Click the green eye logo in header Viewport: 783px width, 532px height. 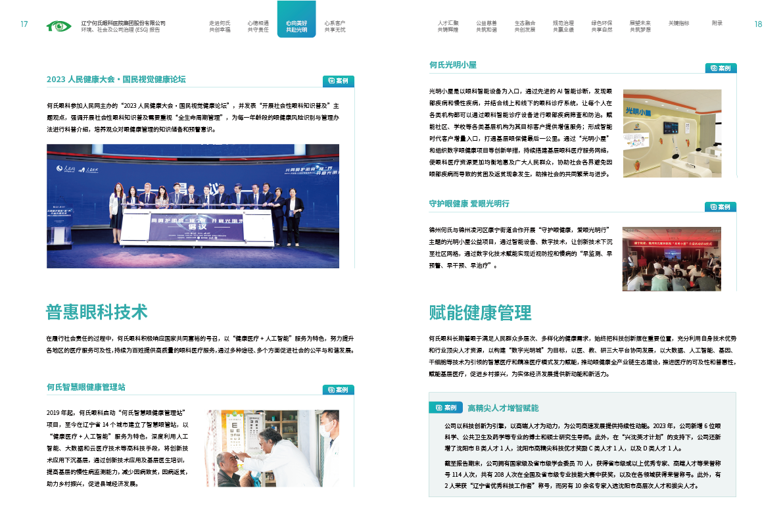point(59,26)
